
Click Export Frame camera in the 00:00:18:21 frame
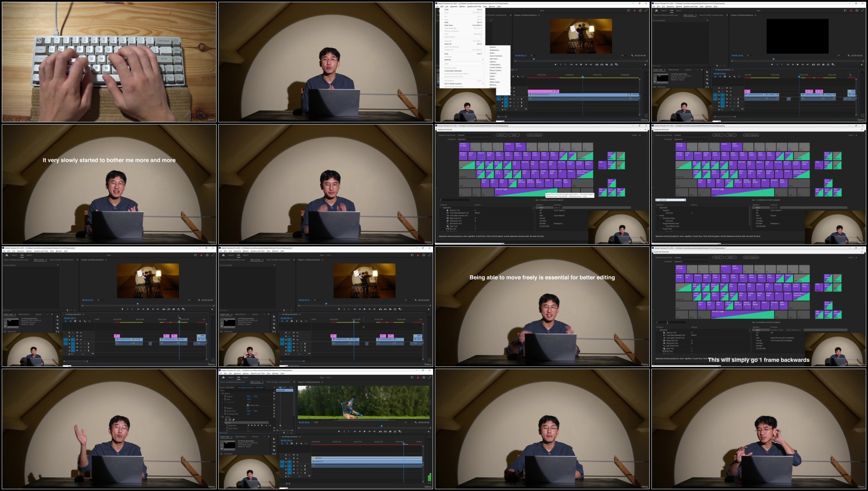pyautogui.click(x=174, y=309)
